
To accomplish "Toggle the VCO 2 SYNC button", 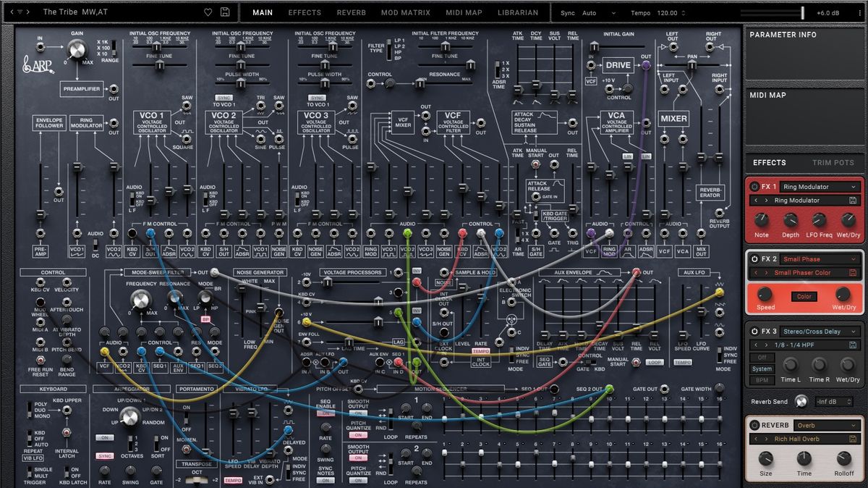I will 224,97.
